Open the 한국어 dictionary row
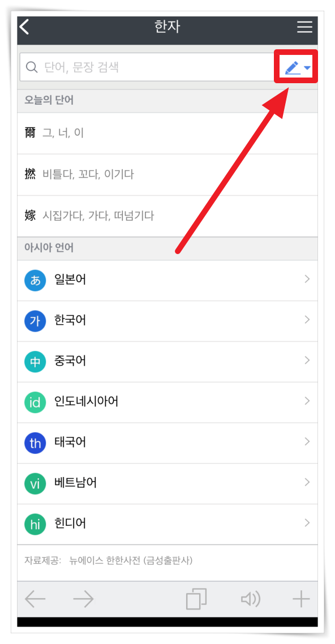Viewport: 335px width, 644px height. [x=167, y=321]
